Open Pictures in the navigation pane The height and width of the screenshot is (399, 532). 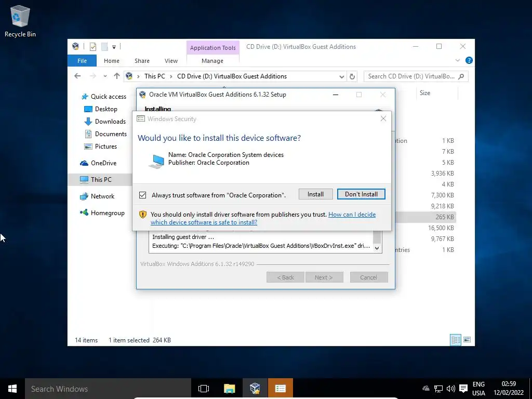(100, 147)
